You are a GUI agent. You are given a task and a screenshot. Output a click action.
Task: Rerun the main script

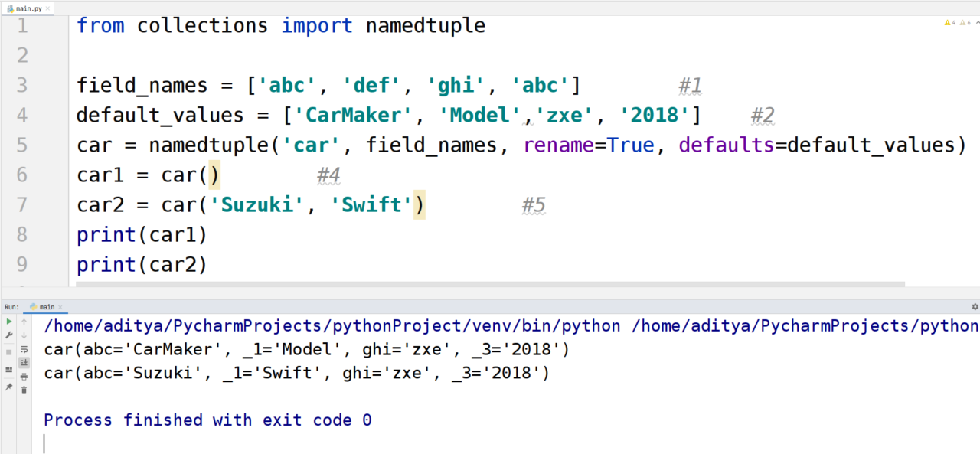[9, 322]
